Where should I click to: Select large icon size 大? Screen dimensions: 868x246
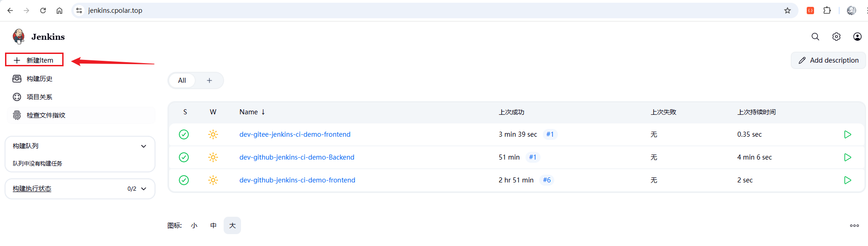[232, 225]
